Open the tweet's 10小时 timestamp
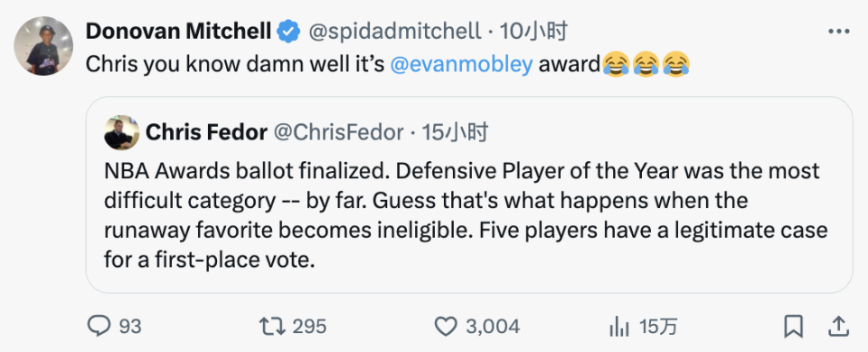This screenshot has height=352, width=868. [533, 33]
